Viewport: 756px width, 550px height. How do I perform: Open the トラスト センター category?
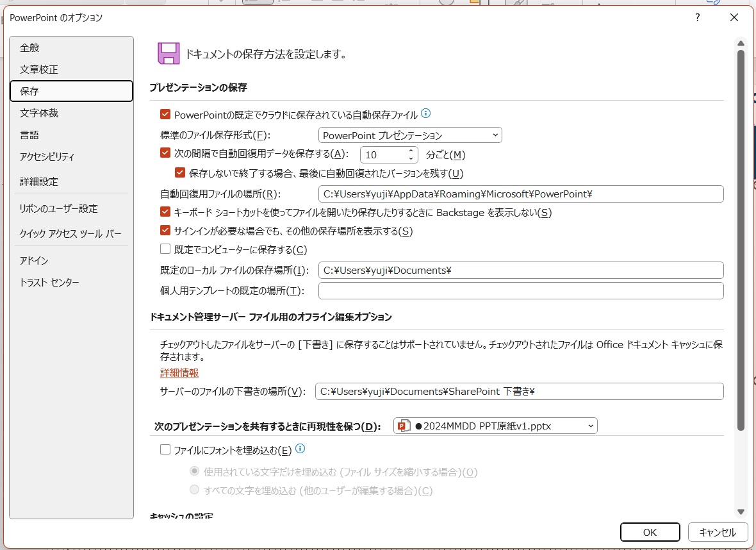tap(71, 282)
